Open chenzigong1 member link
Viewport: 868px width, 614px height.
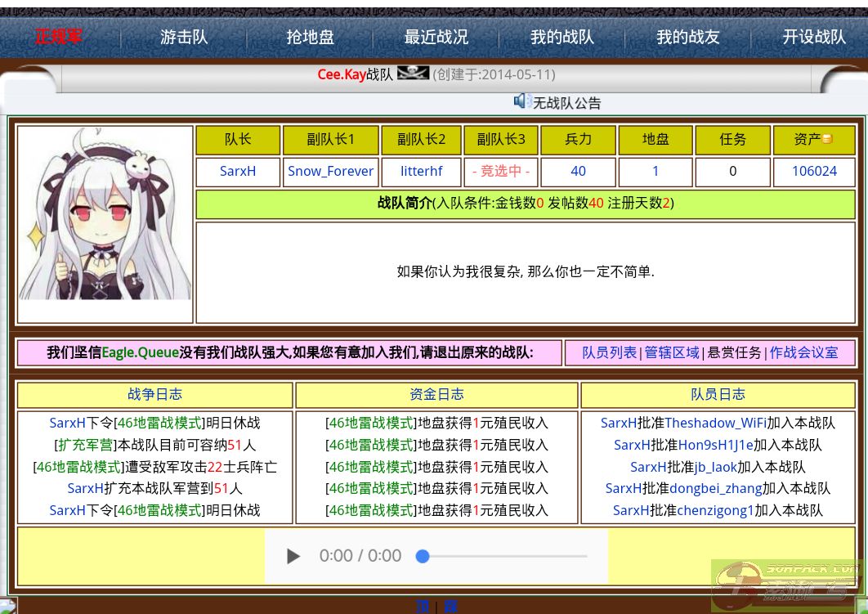tap(715, 510)
